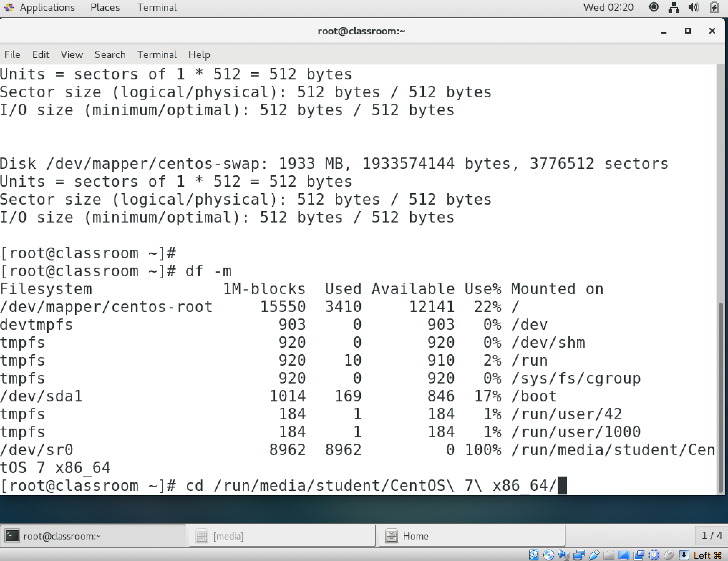Open the volume control in system tray
728x561 pixels.
693,8
